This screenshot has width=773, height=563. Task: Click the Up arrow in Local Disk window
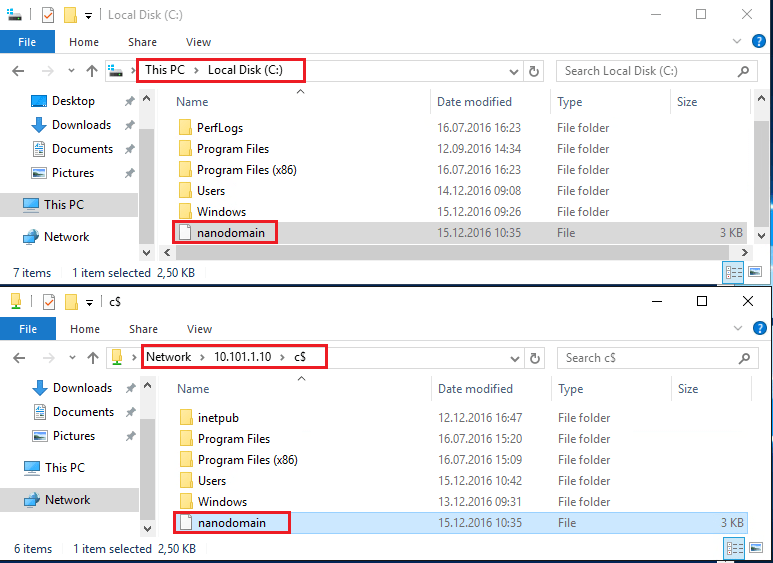coord(92,71)
